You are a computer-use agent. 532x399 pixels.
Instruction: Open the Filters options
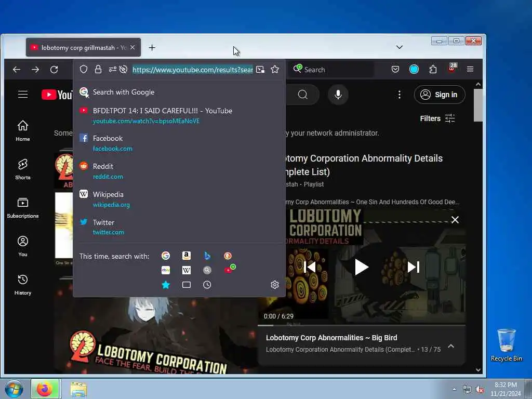(437, 118)
